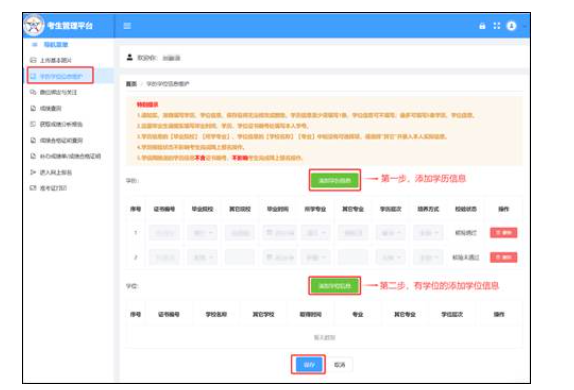This screenshot has height=390, width=574.
Task: Select the highlighted 学历学位信息维护 sidebar item
Action: pyautogui.click(x=61, y=76)
